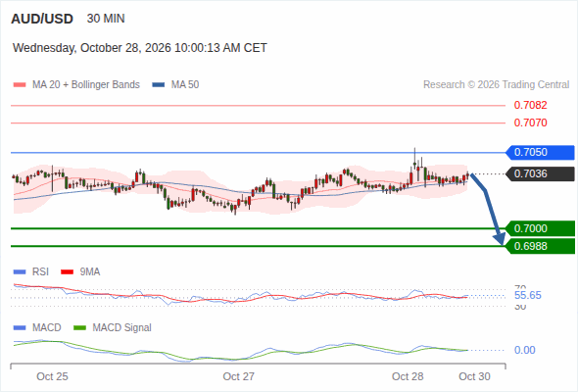Click the black 0.7036 current price tag

pyautogui.click(x=540, y=173)
